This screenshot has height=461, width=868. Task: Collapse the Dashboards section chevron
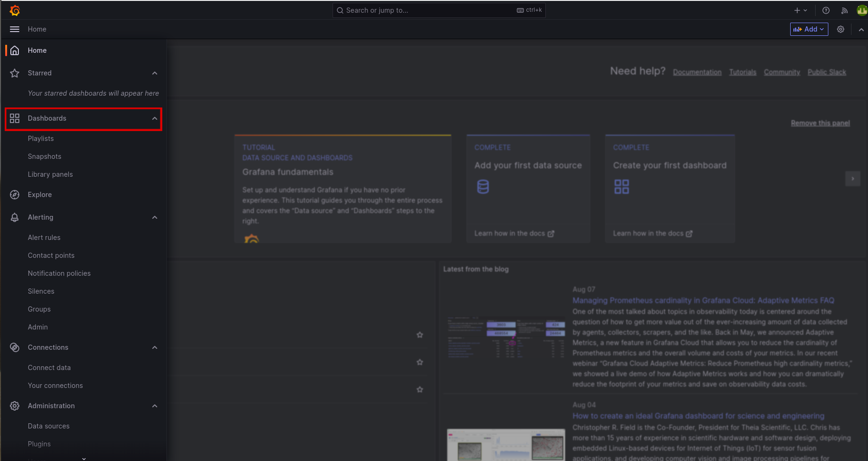pyautogui.click(x=155, y=118)
